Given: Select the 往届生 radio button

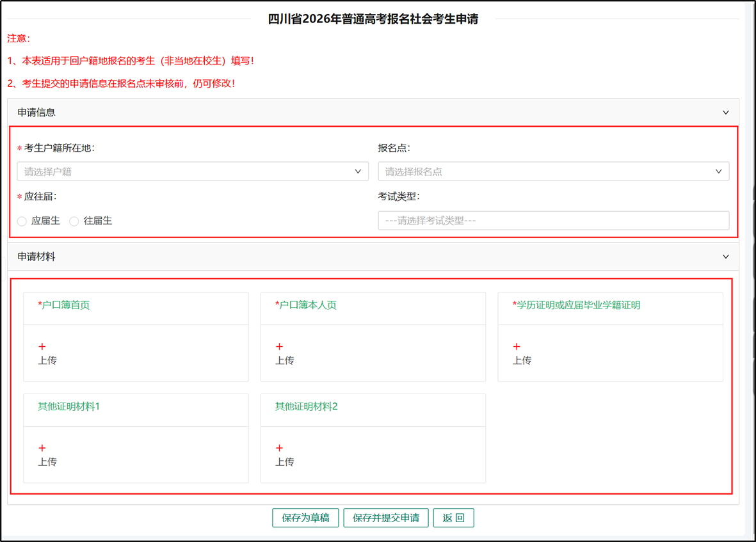Looking at the screenshot, I should click(74, 221).
